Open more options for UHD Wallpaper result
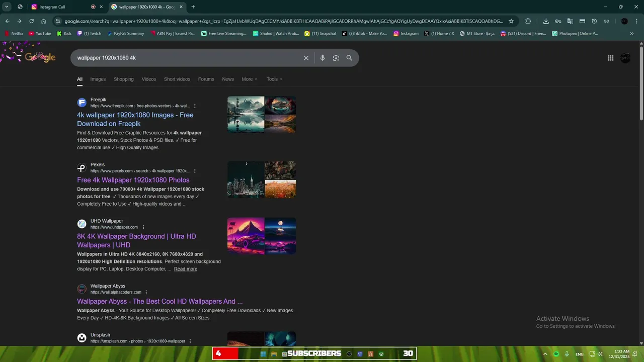The height and width of the screenshot is (362, 644). click(143, 227)
